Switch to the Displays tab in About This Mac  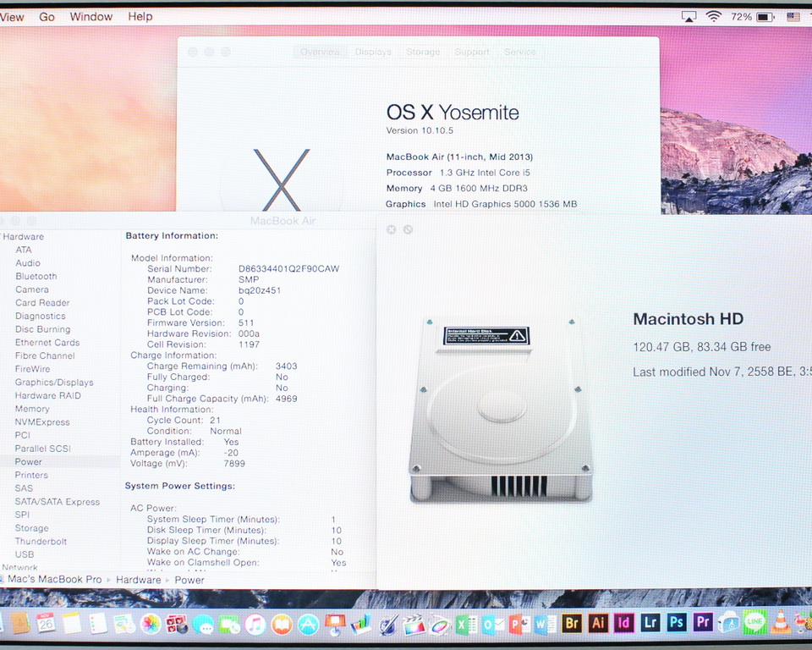click(373, 52)
